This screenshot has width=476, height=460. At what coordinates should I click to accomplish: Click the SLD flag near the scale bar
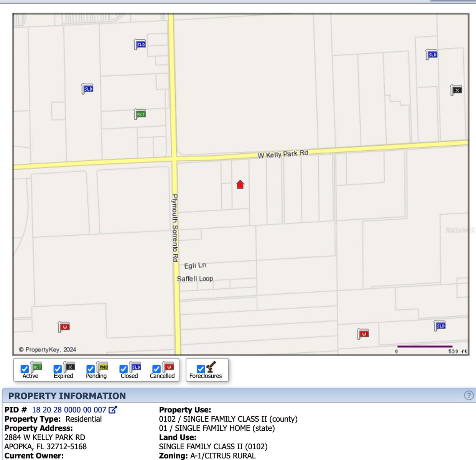click(x=440, y=326)
